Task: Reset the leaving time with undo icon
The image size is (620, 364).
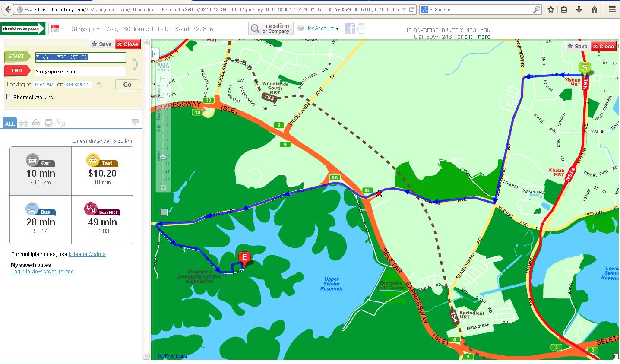Action: pos(99,85)
